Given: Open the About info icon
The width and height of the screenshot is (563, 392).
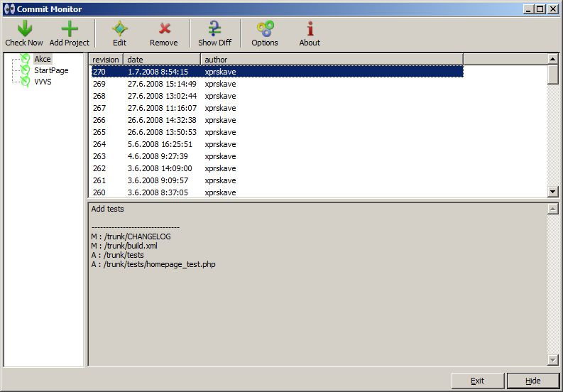Looking at the screenshot, I should (310, 28).
